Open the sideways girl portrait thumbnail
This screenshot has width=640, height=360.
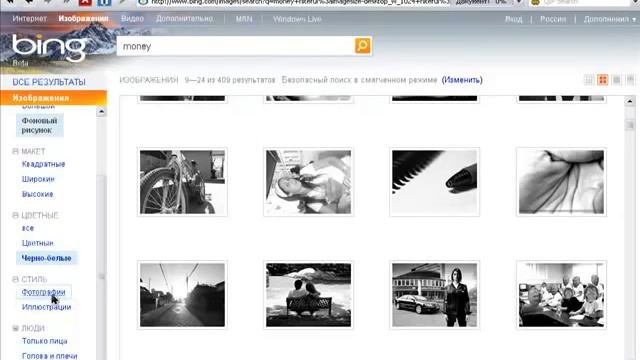pos(308,182)
